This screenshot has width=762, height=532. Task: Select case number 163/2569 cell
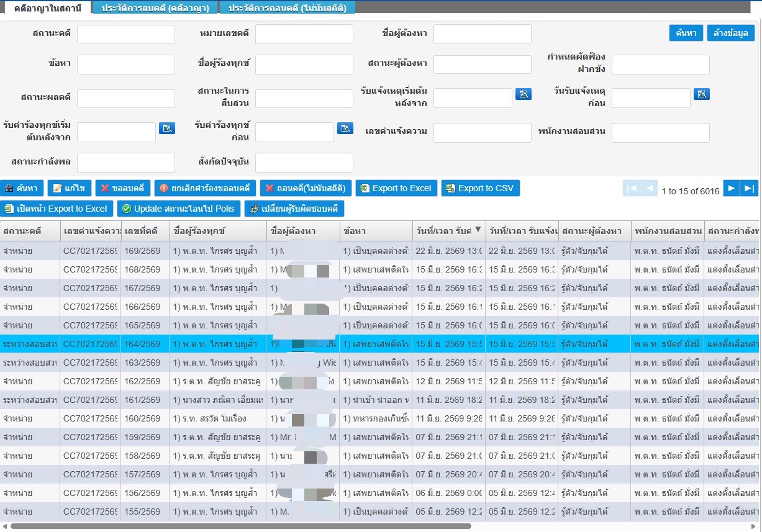[145, 363]
